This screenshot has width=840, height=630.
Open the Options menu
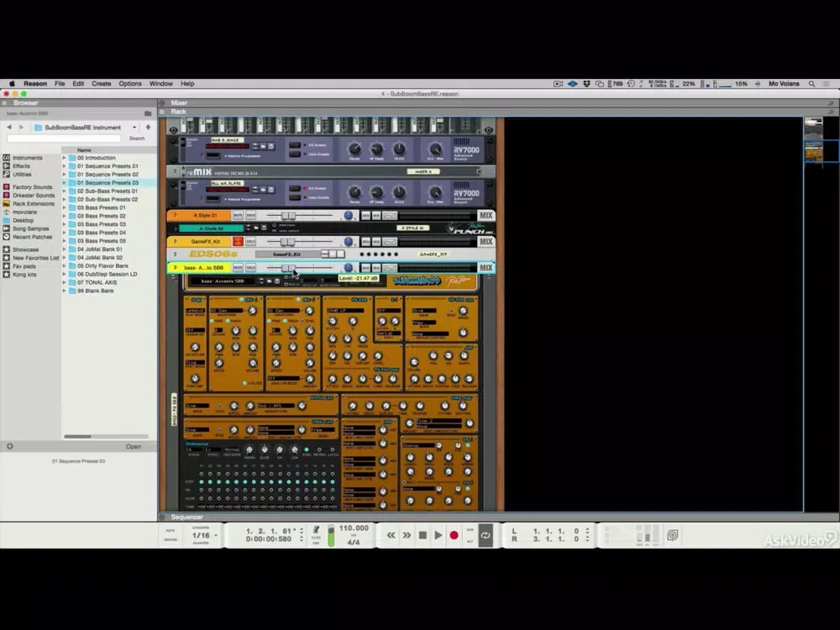130,84
